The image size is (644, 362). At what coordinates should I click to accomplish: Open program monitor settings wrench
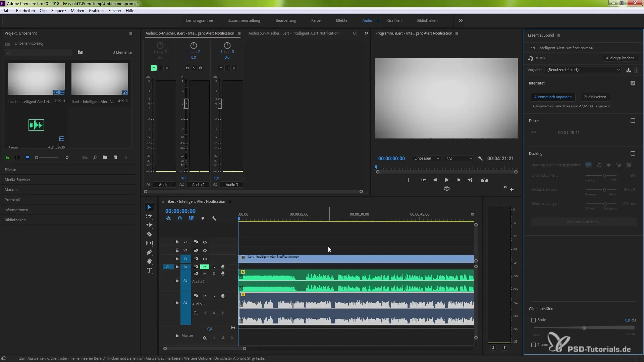[480, 158]
